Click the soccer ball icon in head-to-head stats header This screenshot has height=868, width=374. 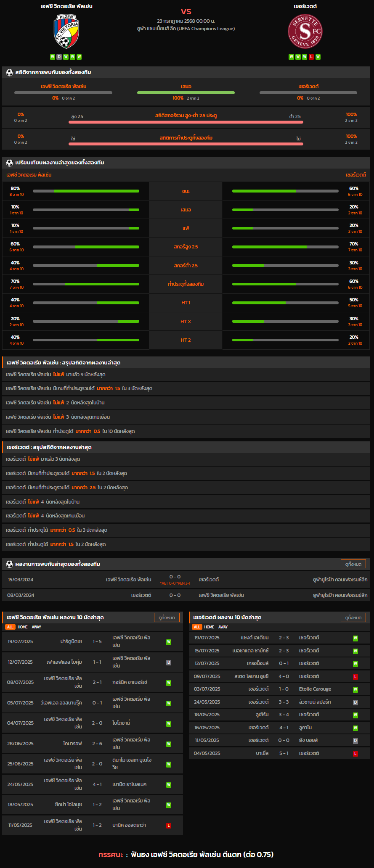pyautogui.click(x=9, y=72)
